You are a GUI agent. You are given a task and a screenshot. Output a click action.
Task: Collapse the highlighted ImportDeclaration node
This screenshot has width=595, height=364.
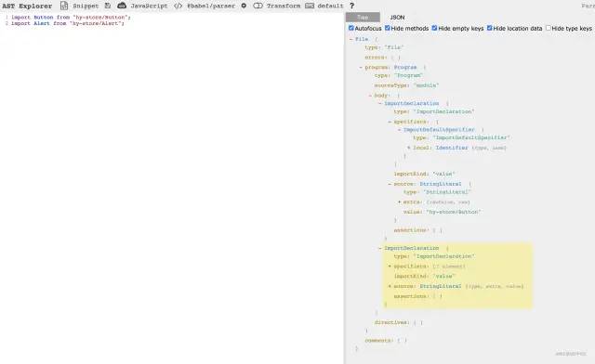(380, 248)
